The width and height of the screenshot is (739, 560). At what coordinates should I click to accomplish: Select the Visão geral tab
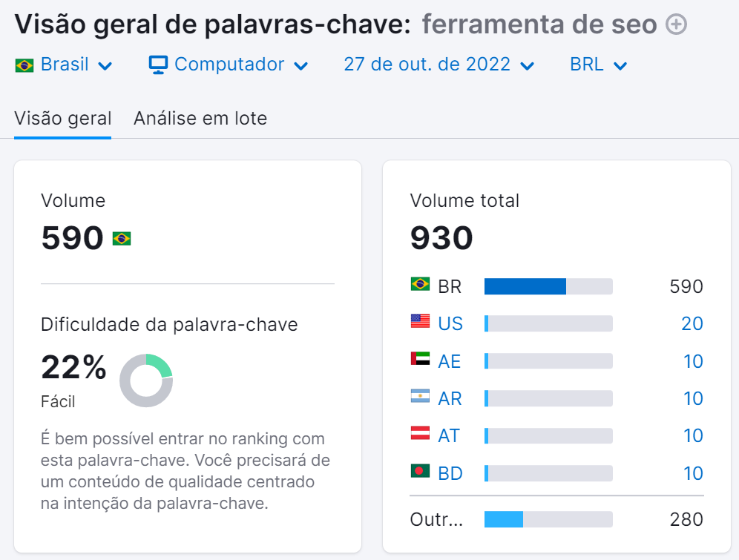[x=62, y=118]
